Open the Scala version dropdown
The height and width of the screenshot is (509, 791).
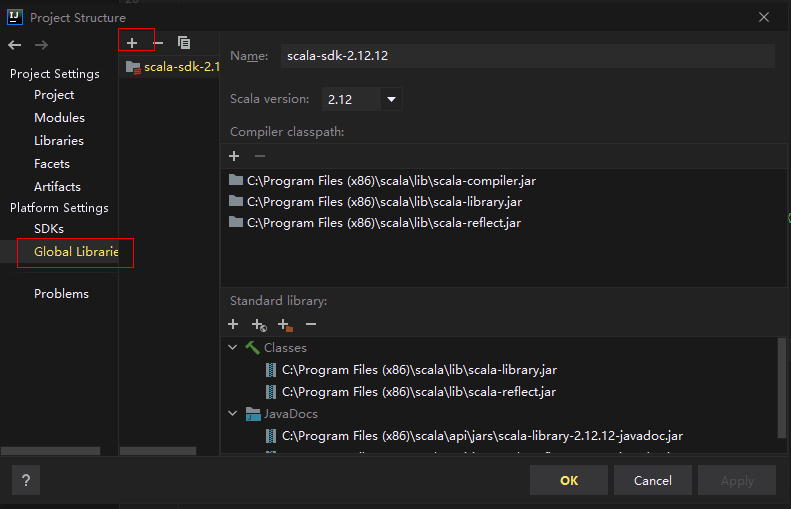(391, 99)
